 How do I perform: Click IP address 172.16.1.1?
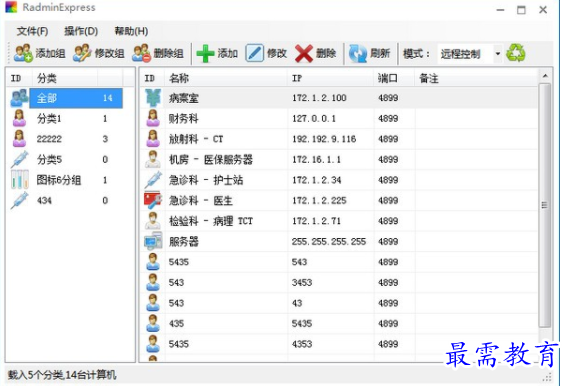316,160
